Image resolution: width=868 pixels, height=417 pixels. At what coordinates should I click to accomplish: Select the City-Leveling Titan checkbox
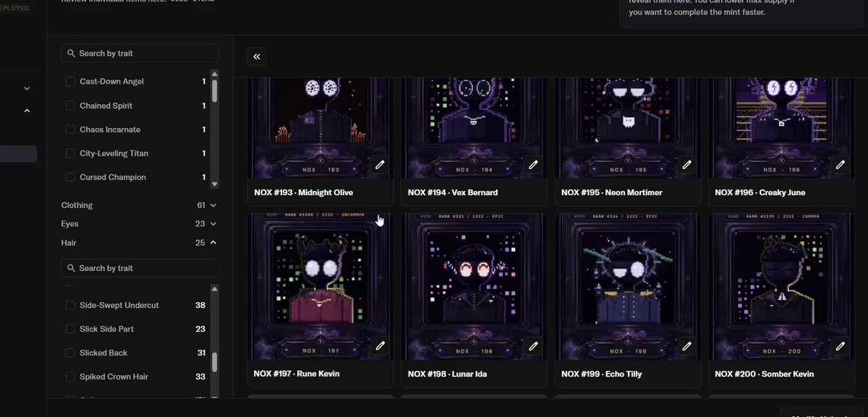70,153
